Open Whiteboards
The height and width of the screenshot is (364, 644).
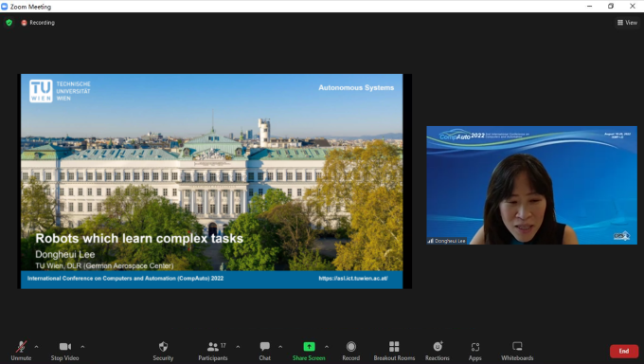517,352
